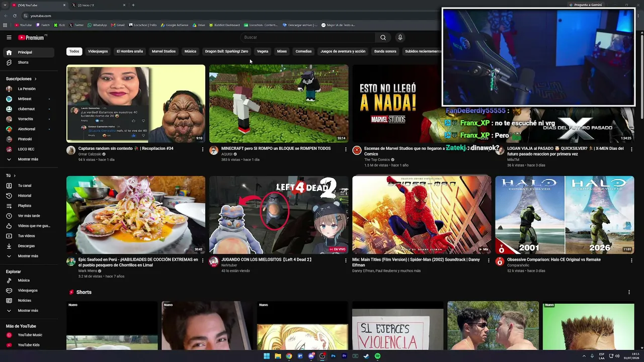The height and width of the screenshot is (362, 644).
Task: Open Vorrachis channel subscription
Action: click(x=28, y=119)
